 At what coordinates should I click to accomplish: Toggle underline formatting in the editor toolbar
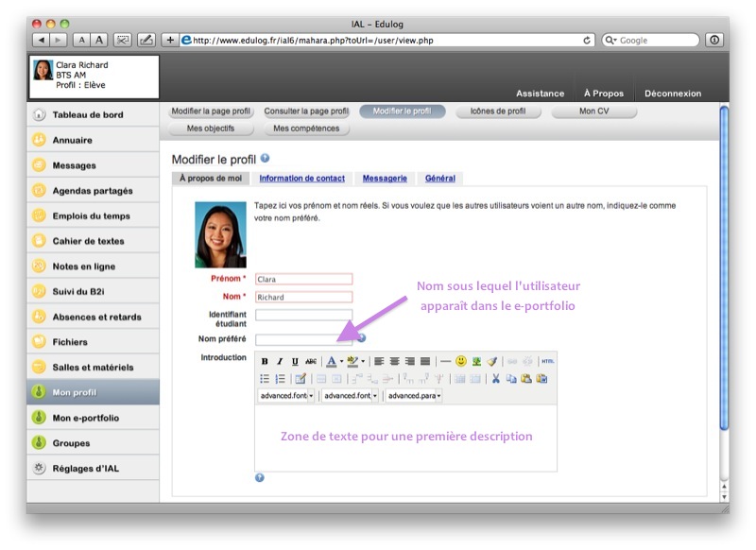[x=295, y=361]
